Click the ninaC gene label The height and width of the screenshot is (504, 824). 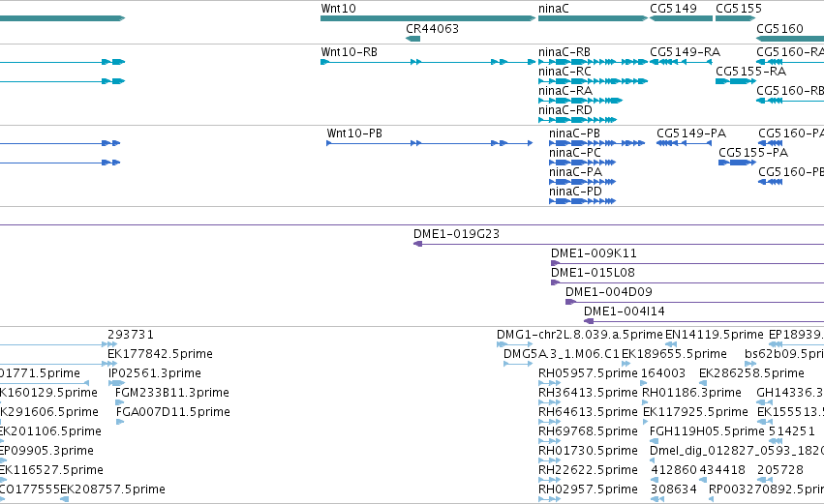[x=553, y=9]
